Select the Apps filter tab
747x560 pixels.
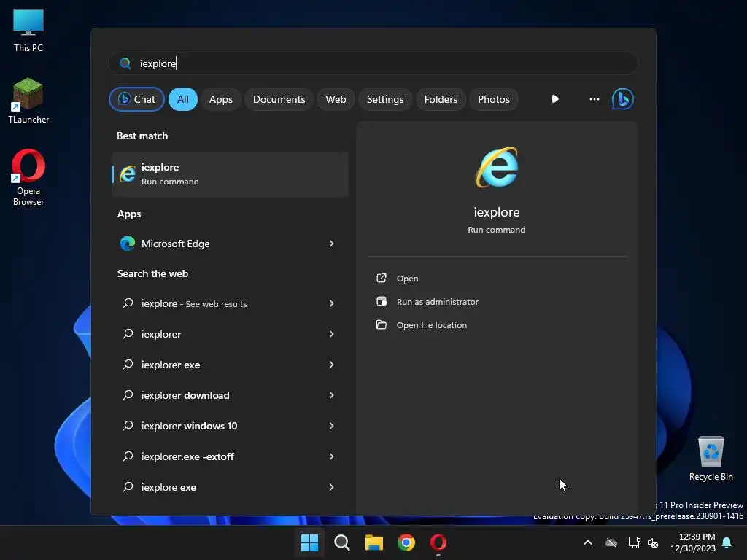tap(220, 99)
